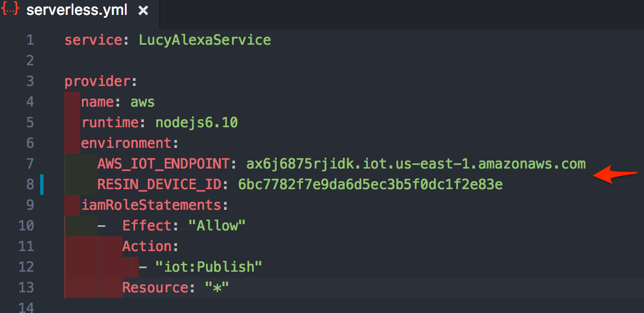Place cursor in the device ID hash value

click(x=370, y=185)
